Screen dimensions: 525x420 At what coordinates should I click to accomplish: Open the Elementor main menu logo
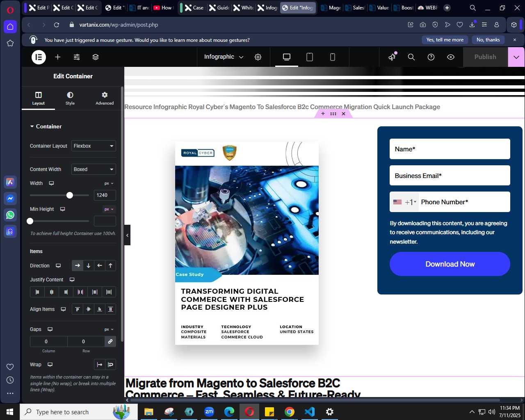(39, 57)
